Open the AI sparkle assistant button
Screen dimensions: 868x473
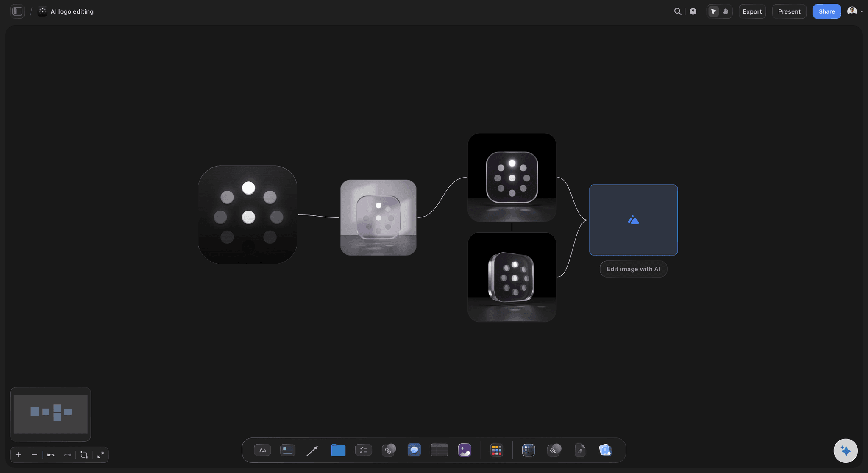(x=846, y=451)
